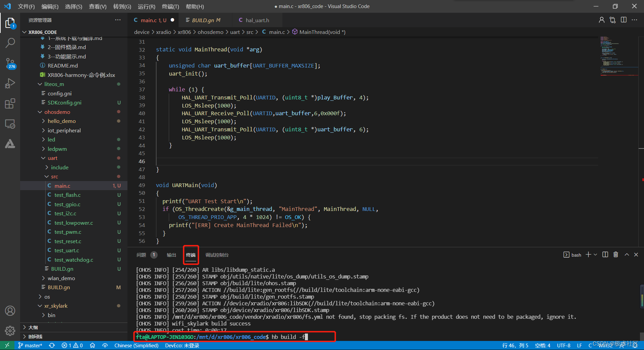This screenshot has height=350, width=644.
Task: Open test_watchdog.c in the explorer
Action: click(x=74, y=260)
